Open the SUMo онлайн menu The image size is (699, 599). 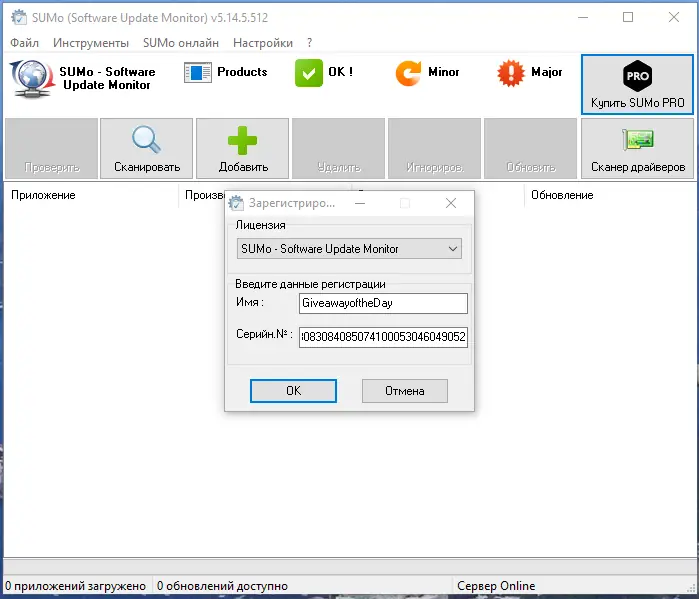pos(181,43)
